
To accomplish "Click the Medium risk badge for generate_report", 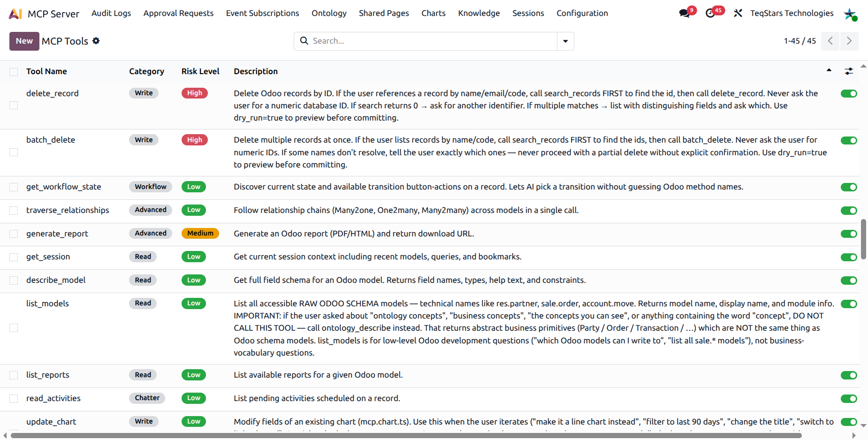I will (200, 233).
